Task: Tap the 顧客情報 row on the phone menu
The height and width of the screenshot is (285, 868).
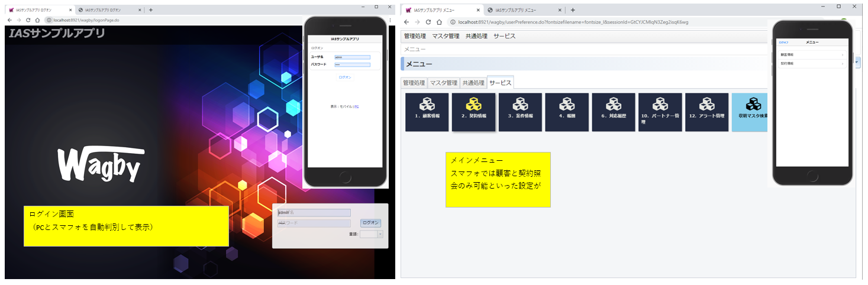Action: point(812,54)
